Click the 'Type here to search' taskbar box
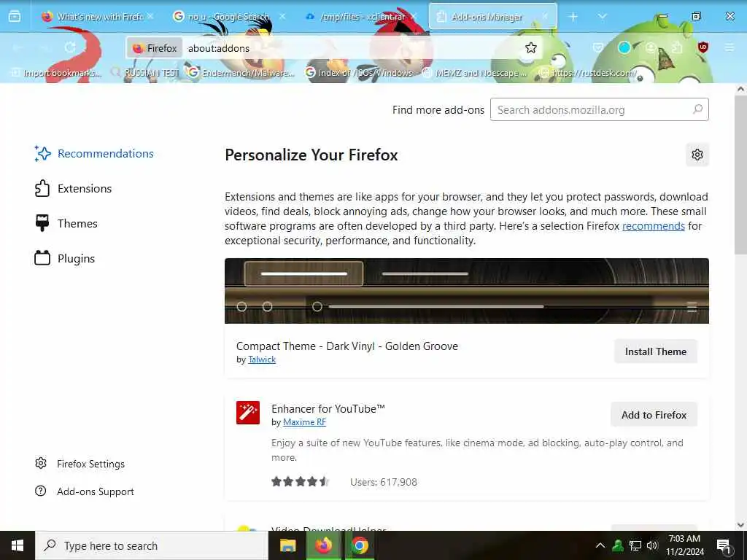The width and height of the screenshot is (747, 560). point(152,545)
